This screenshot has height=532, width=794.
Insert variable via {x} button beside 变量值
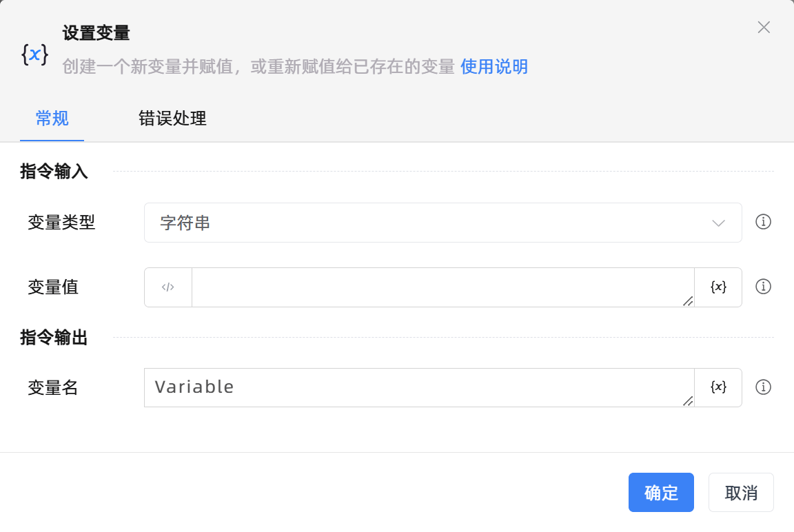point(718,287)
